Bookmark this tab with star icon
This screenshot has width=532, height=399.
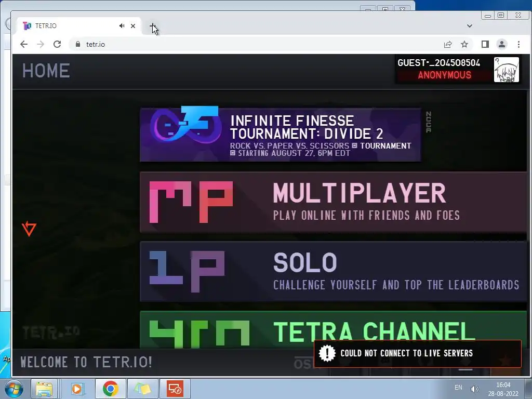[x=464, y=44]
